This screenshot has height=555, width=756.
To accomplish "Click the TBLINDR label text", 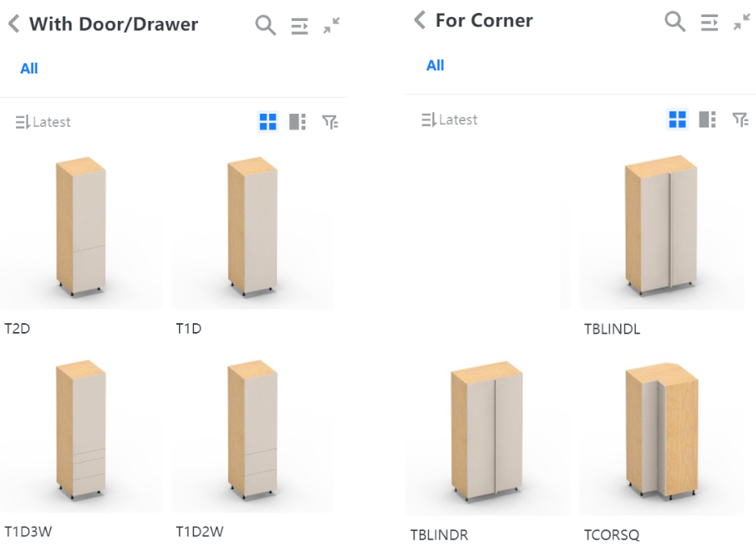I will point(439,536).
